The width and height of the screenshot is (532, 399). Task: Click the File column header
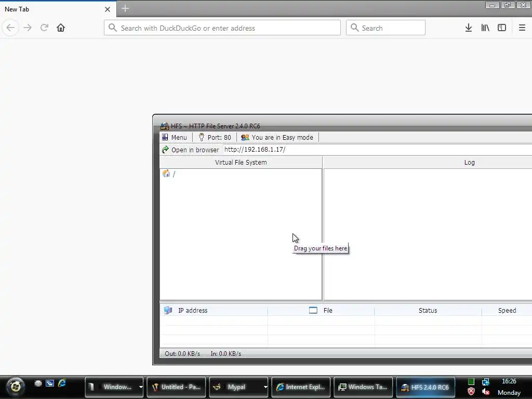click(x=321, y=311)
